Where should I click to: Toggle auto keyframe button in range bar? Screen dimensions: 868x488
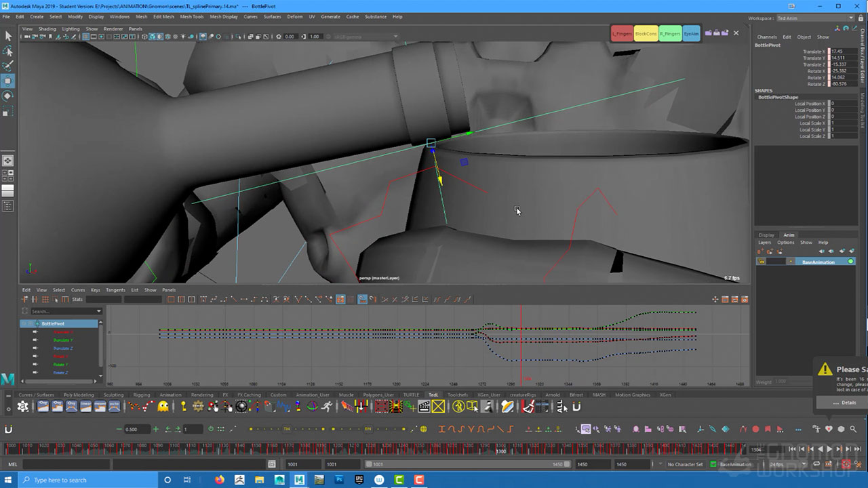click(846, 464)
